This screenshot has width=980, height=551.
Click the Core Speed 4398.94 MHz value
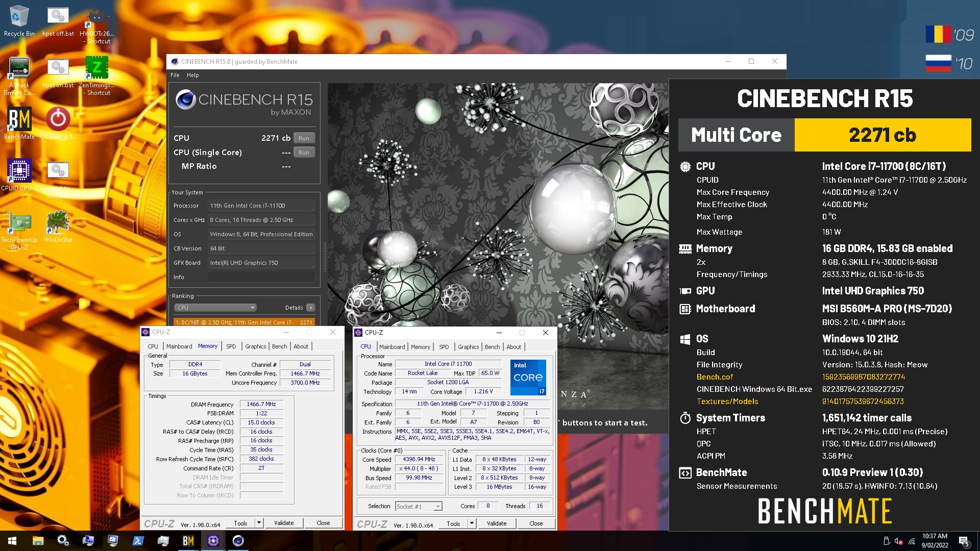click(x=419, y=459)
